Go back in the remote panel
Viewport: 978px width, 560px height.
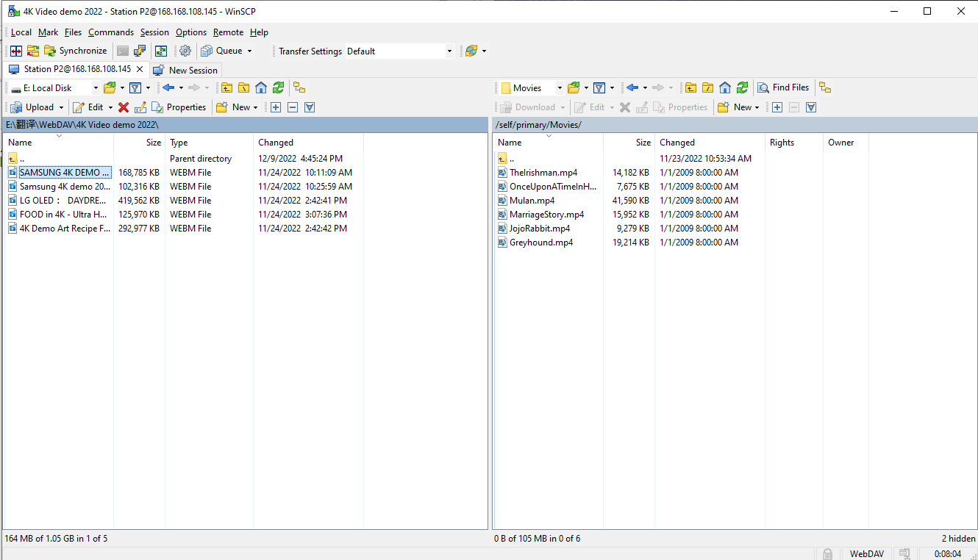tap(632, 87)
